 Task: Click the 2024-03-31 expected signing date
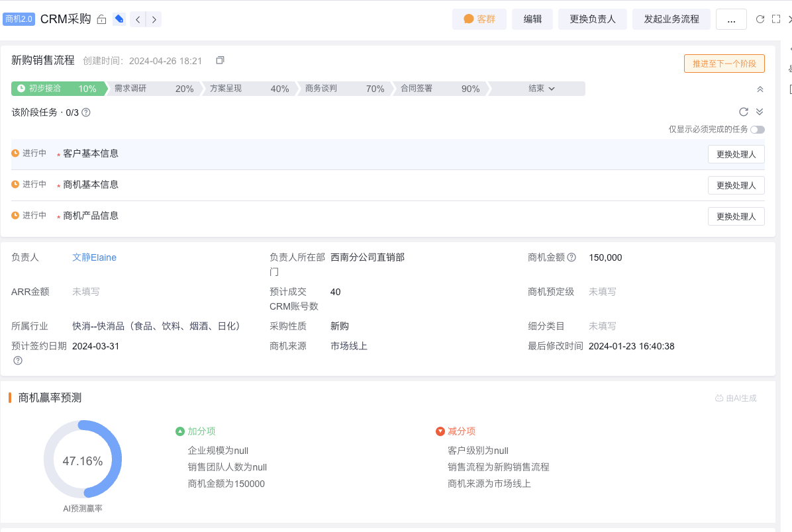click(95, 346)
